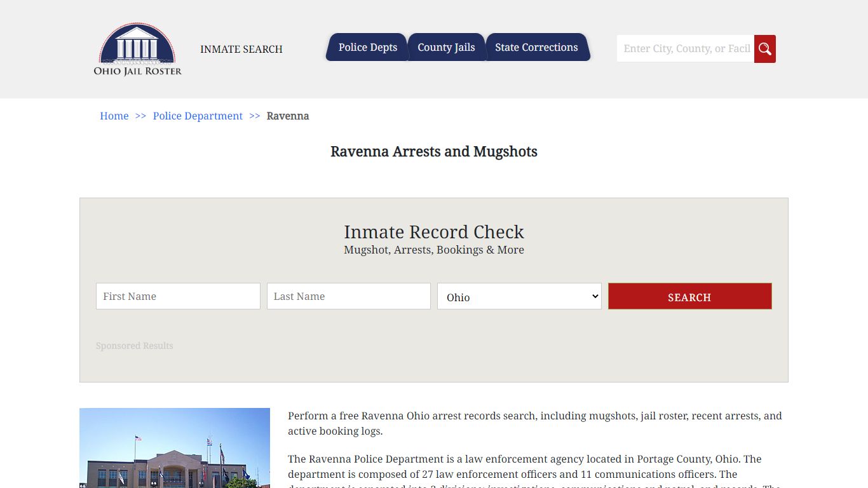This screenshot has width=868, height=488.
Task: Open the State Corrections tab
Action: coord(537,47)
